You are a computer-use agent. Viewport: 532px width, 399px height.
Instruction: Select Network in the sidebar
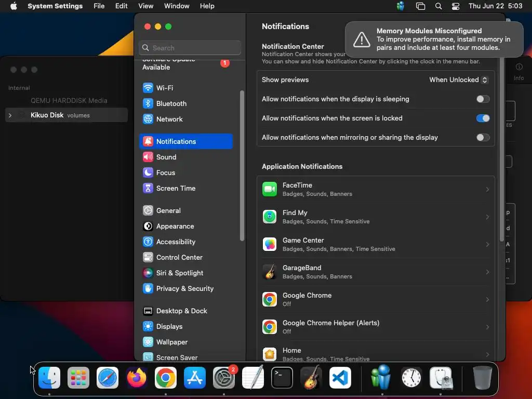pos(185,119)
